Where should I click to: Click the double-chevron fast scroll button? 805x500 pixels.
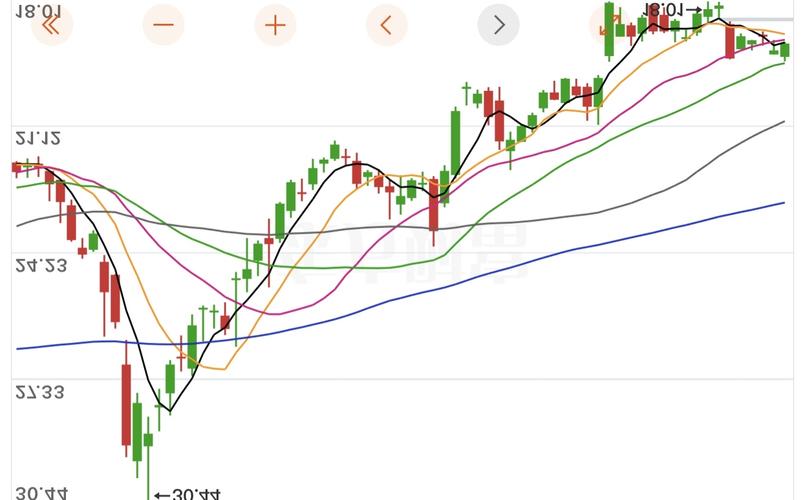[x=52, y=25]
